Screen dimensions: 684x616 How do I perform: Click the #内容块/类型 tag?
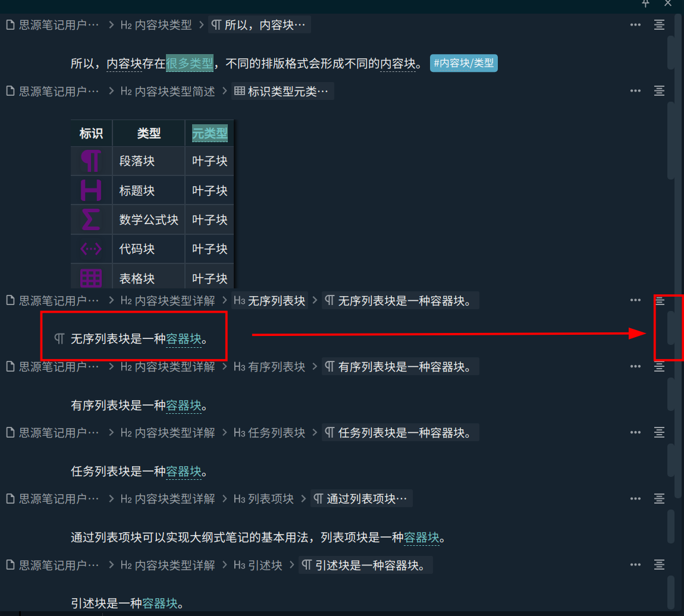point(464,63)
